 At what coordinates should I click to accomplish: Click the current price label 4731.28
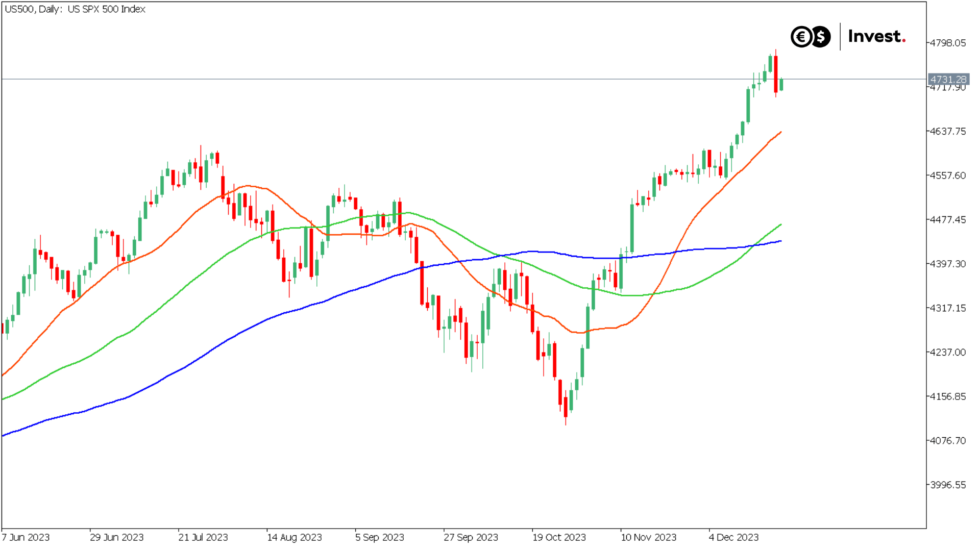(x=948, y=79)
